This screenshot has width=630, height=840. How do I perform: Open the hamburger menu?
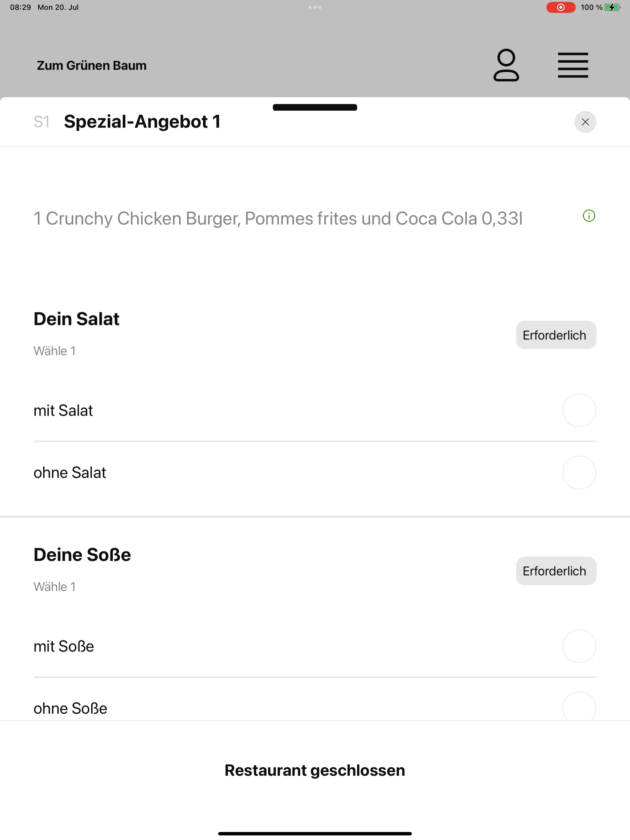573,65
